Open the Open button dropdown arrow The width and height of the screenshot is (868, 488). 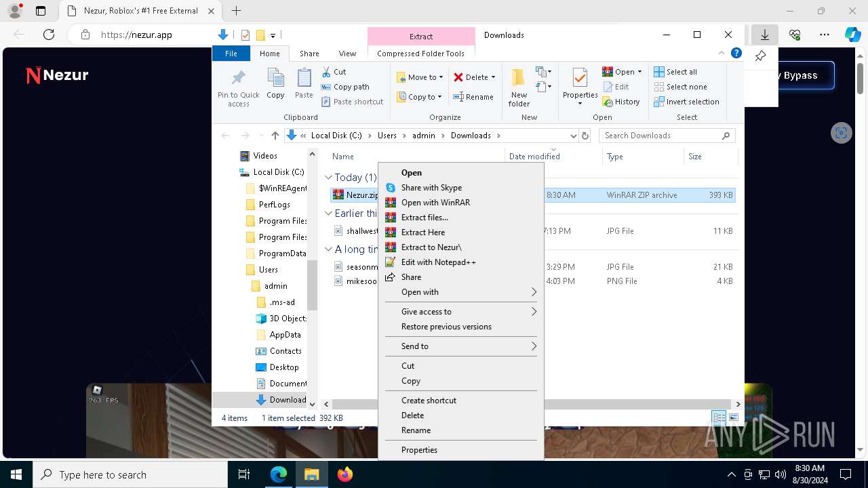[x=639, y=72]
